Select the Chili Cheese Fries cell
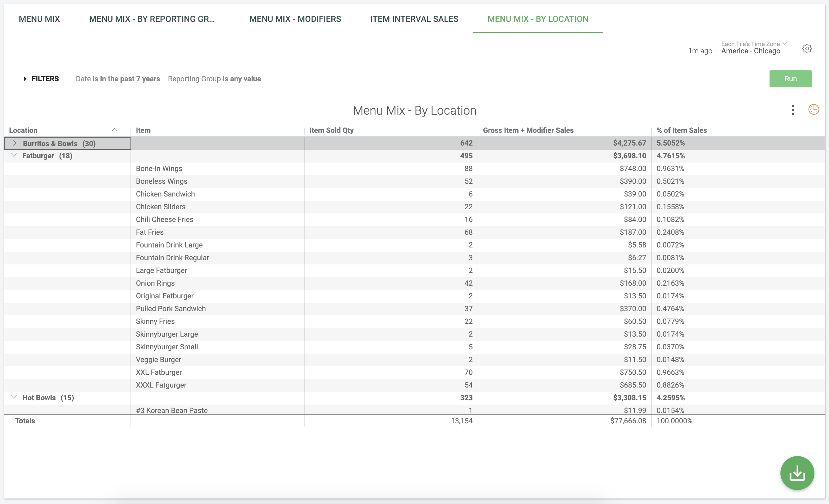829x504 pixels. (164, 220)
